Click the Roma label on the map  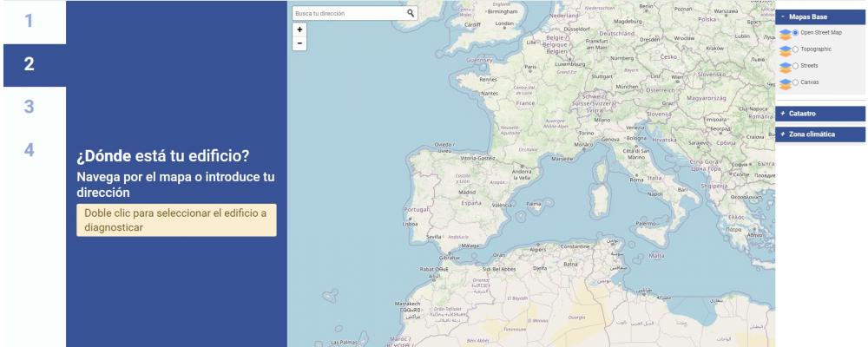(x=636, y=180)
